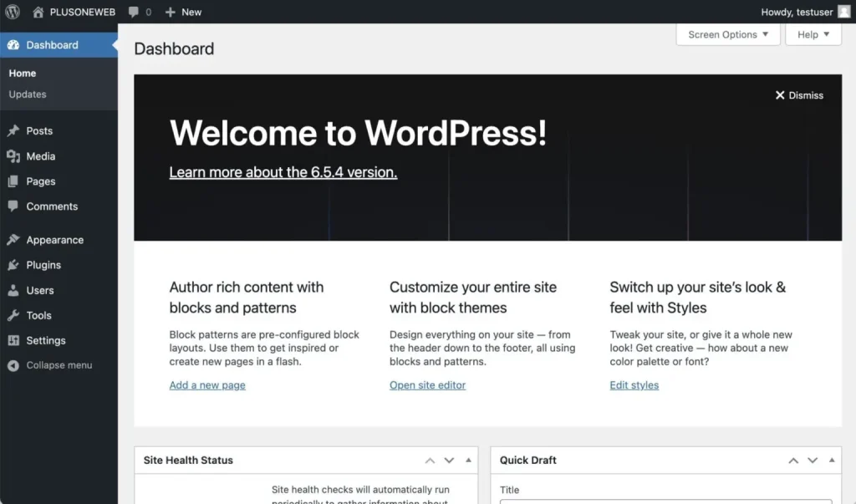Image resolution: width=856 pixels, height=504 pixels.
Task: Click the Open site editor link
Action: pyautogui.click(x=427, y=385)
